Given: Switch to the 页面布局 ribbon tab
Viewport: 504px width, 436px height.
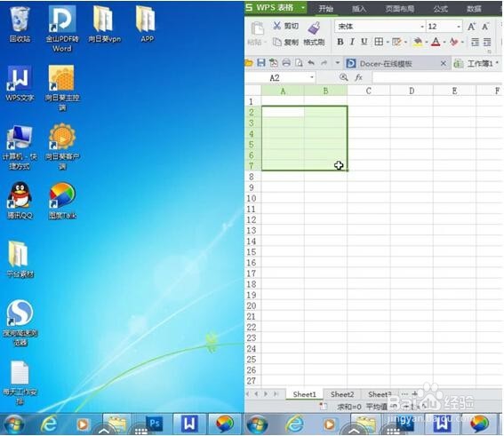Looking at the screenshot, I should (400, 9).
